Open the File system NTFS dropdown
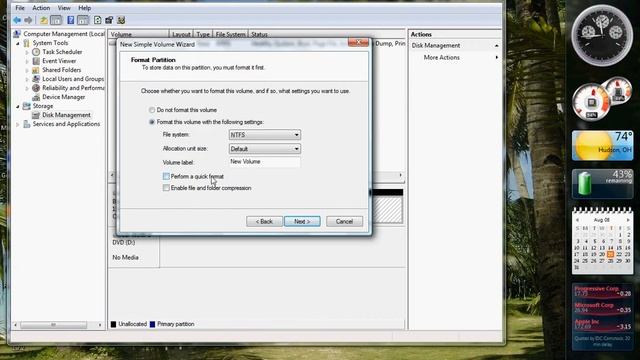 click(x=264, y=135)
